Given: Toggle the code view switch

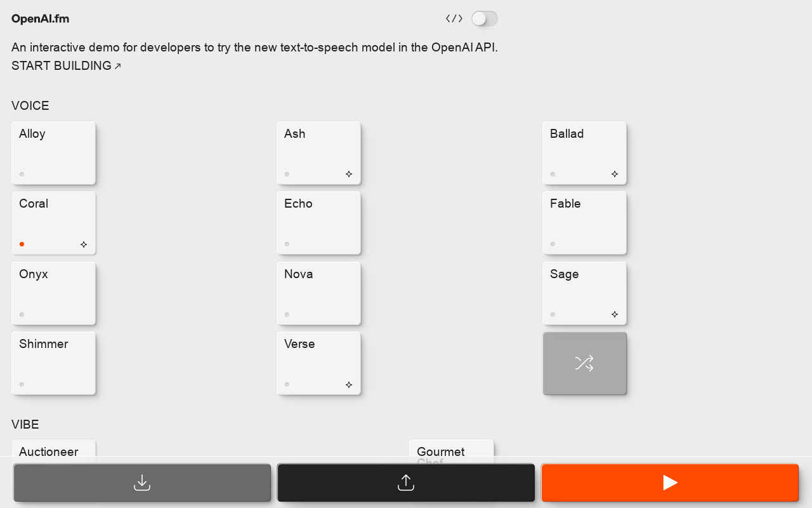Looking at the screenshot, I should (x=485, y=19).
